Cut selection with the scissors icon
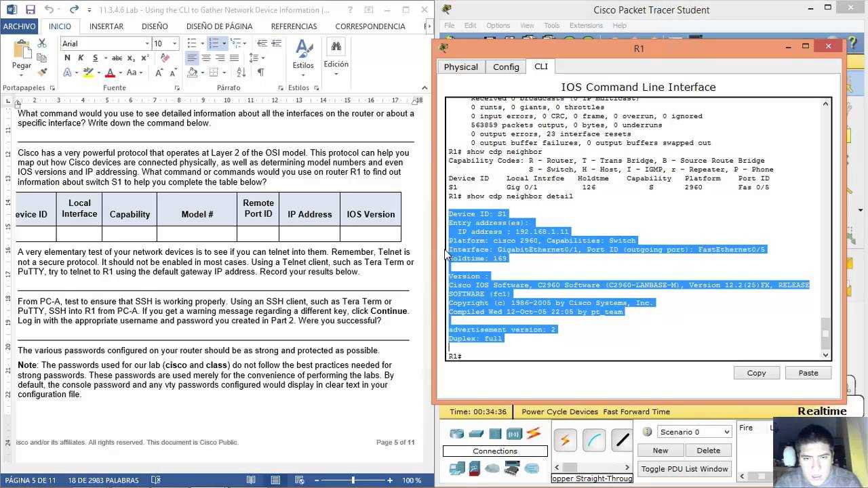The image size is (868, 488). pos(42,43)
